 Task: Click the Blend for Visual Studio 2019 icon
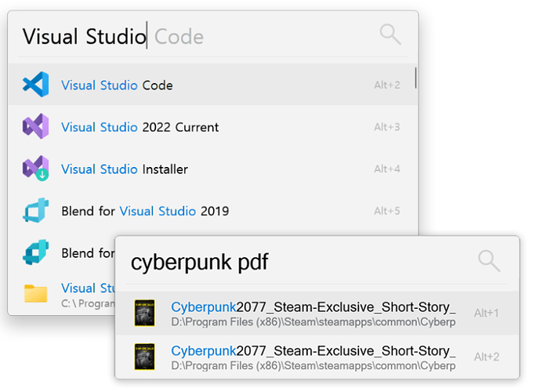point(36,210)
